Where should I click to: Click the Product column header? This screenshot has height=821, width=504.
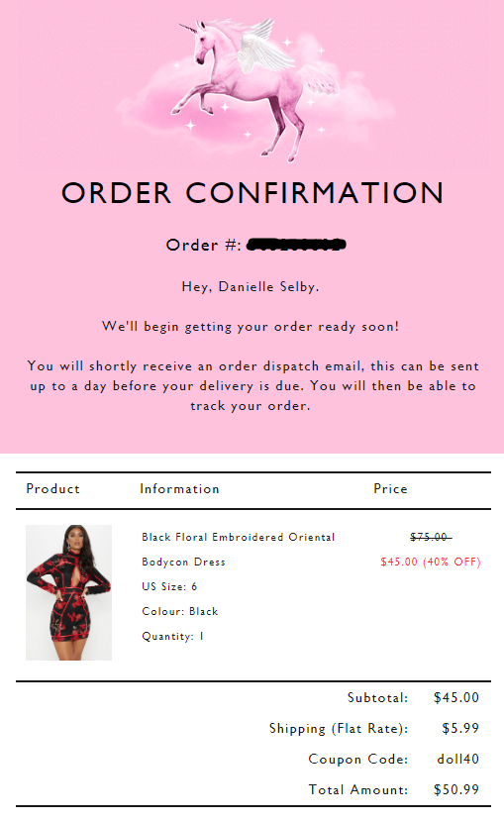pos(52,489)
